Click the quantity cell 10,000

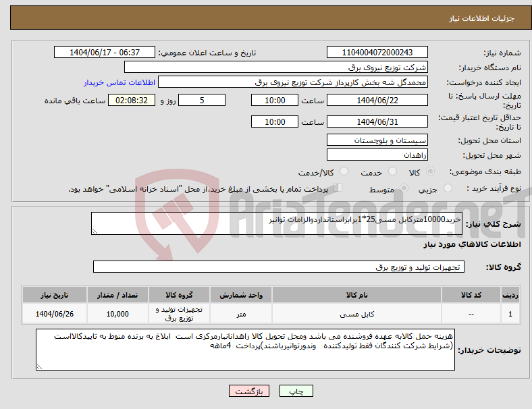click(117, 314)
